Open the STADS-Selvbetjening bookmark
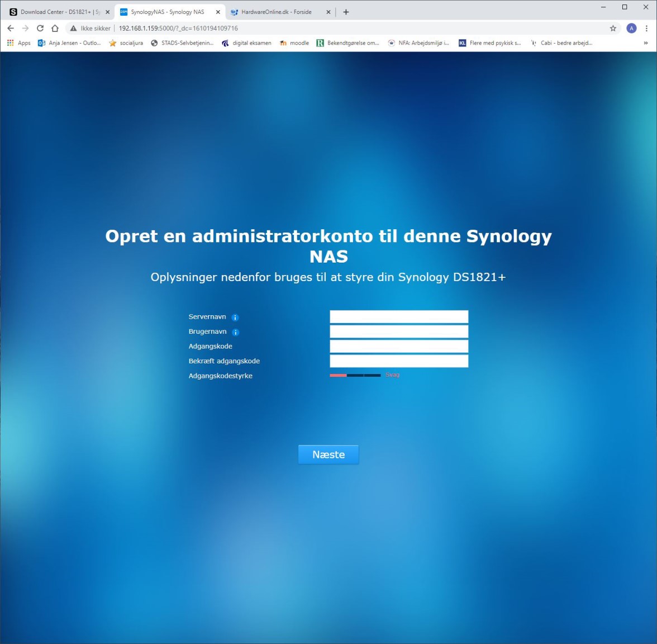 pyautogui.click(x=182, y=42)
